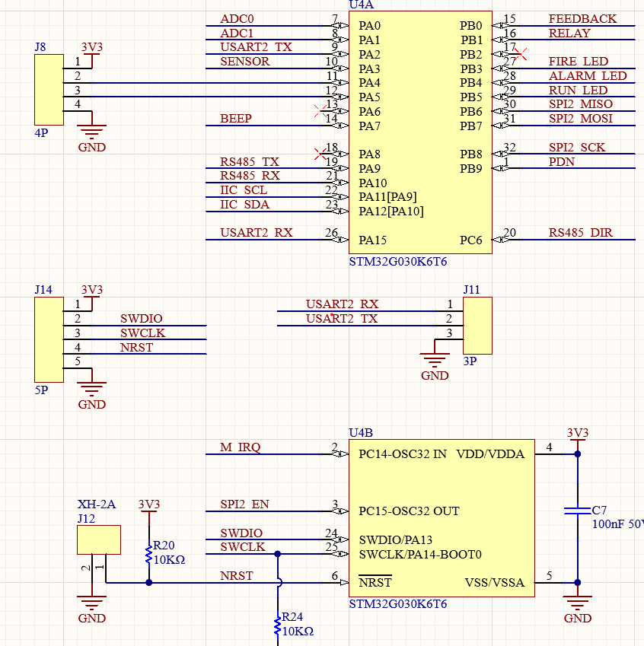Viewport: 644px width, 646px height.
Task: Click the 10KΩ value of R24
Action: (298, 632)
